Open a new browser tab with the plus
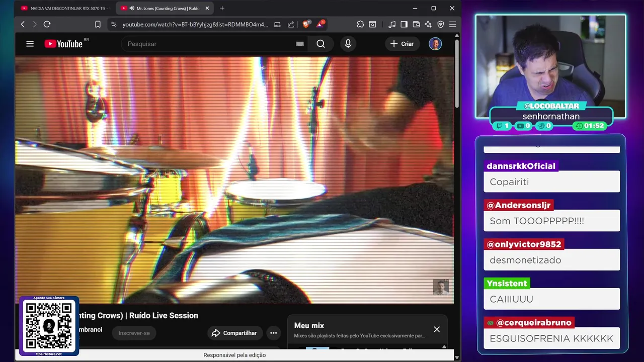 (x=222, y=8)
